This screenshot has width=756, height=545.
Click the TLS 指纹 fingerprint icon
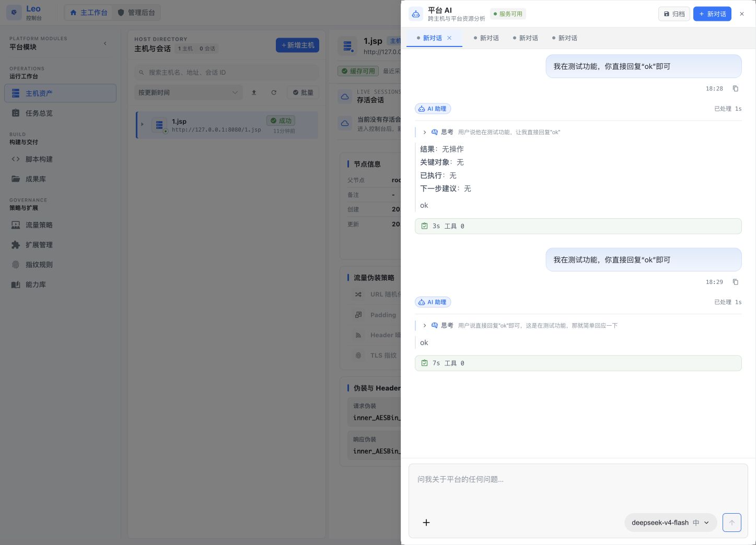click(358, 356)
